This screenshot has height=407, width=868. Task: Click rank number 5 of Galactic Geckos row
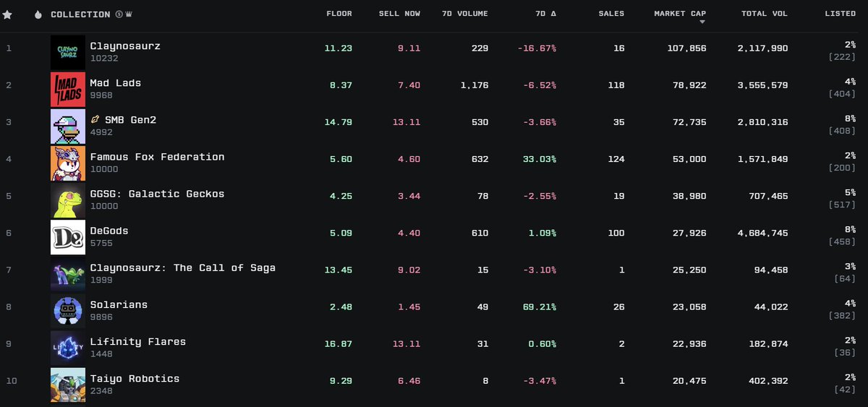[x=9, y=196]
